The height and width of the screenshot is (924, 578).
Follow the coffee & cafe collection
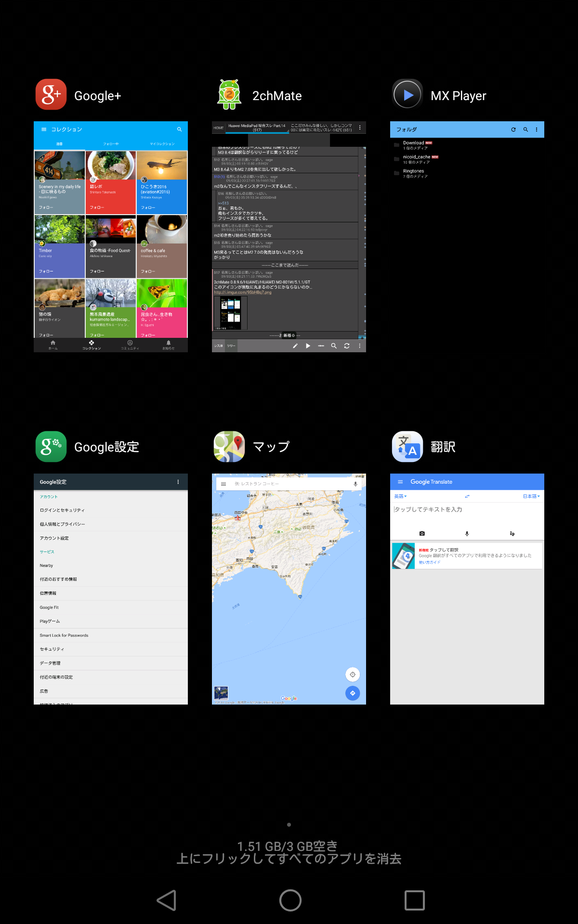(x=148, y=271)
